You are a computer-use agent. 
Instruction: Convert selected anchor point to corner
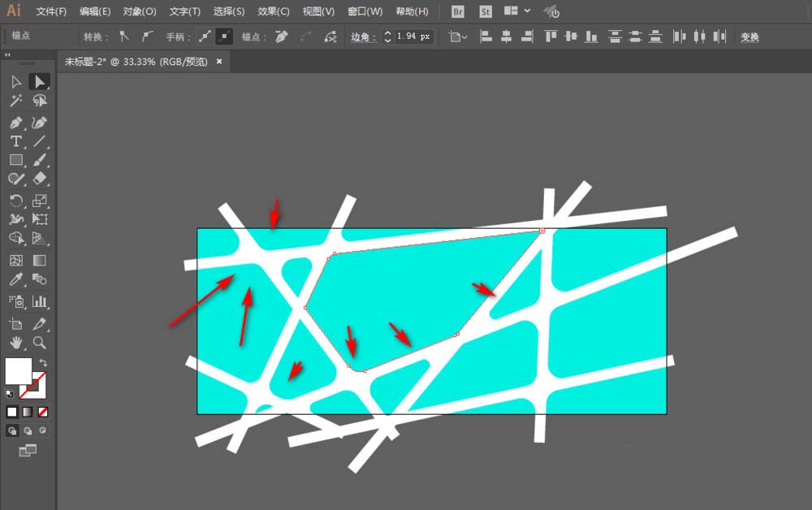pyautogui.click(x=123, y=37)
